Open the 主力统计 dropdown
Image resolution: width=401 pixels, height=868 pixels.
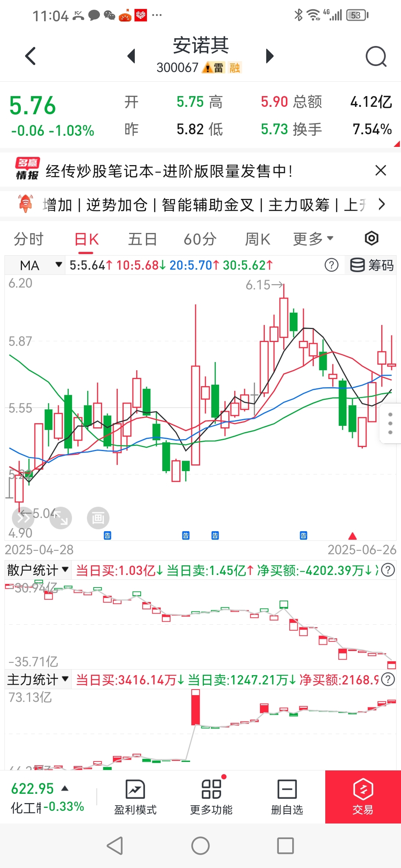pos(38,679)
